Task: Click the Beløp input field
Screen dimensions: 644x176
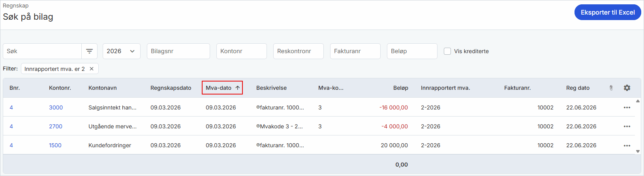Action: pos(412,51)
